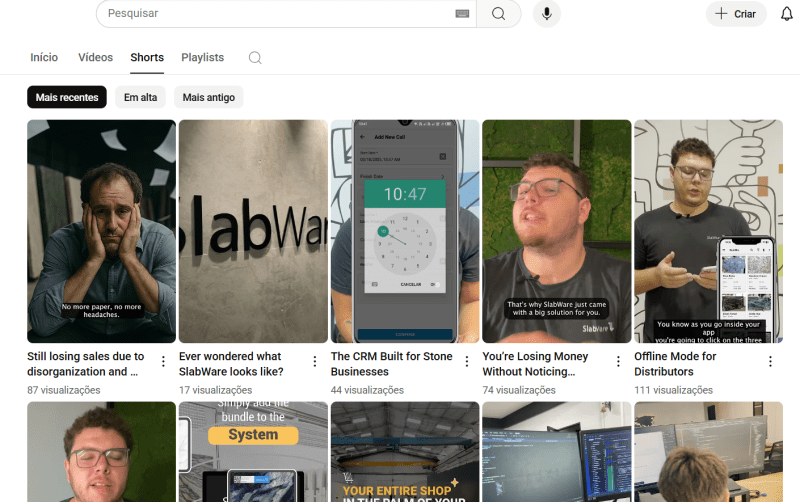Select the 'Mais antigo' filter chip
This screenshot has height=502, width=800.
click(209, 97)
